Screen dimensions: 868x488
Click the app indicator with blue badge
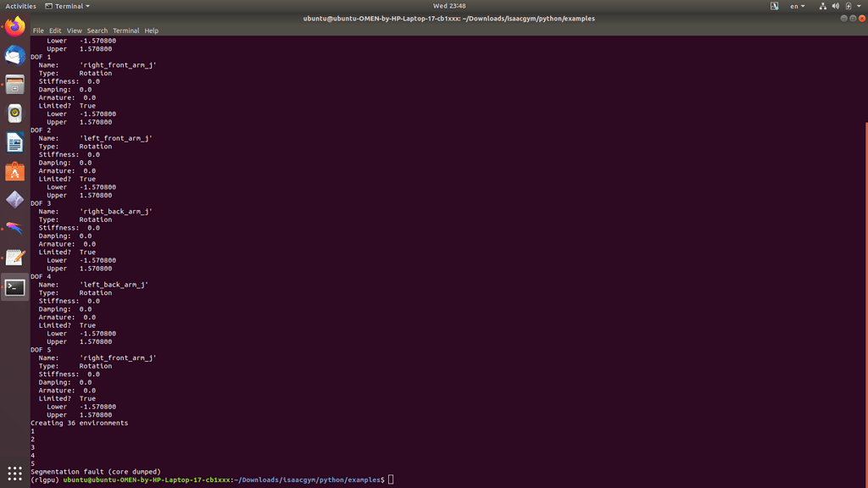click(775, 6)
